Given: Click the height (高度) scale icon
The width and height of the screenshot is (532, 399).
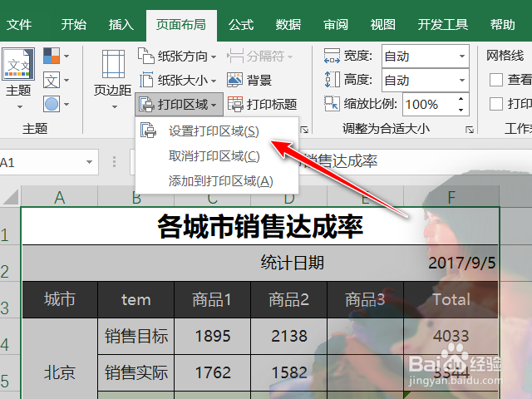Looking at the screenshot, I should pyautogui.click(x=332, y=80).
